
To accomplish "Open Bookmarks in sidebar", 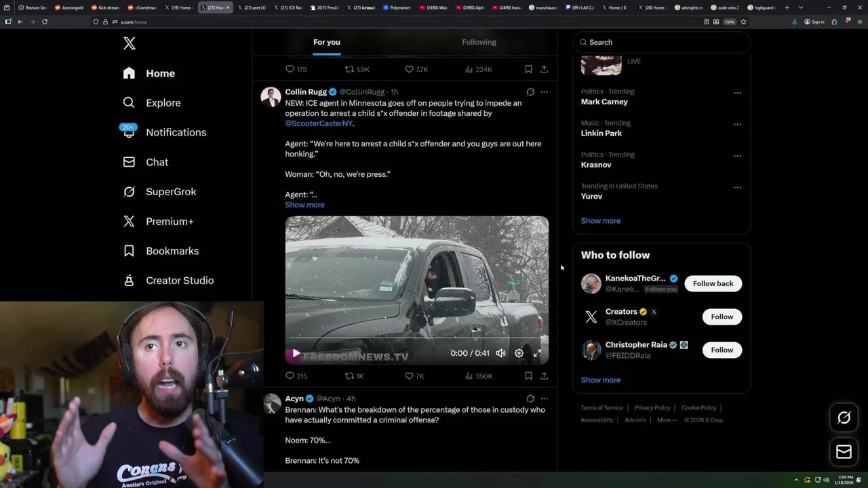I will coord(161,251).
